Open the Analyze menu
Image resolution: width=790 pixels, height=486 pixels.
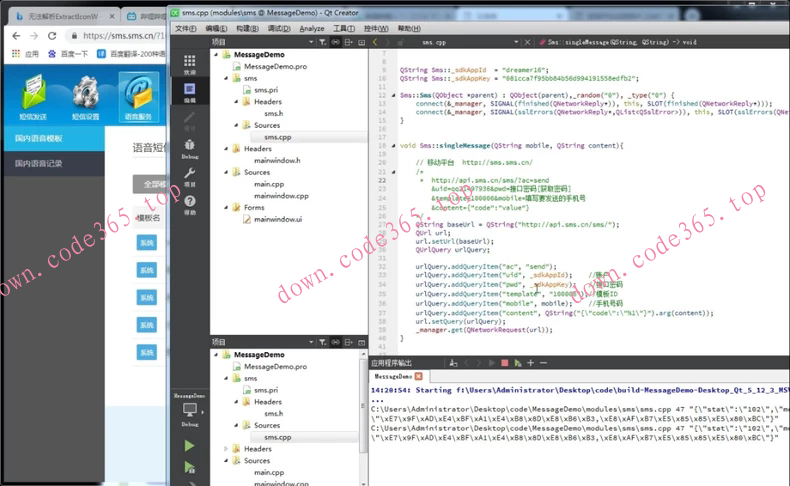click(x=312, y=28)
